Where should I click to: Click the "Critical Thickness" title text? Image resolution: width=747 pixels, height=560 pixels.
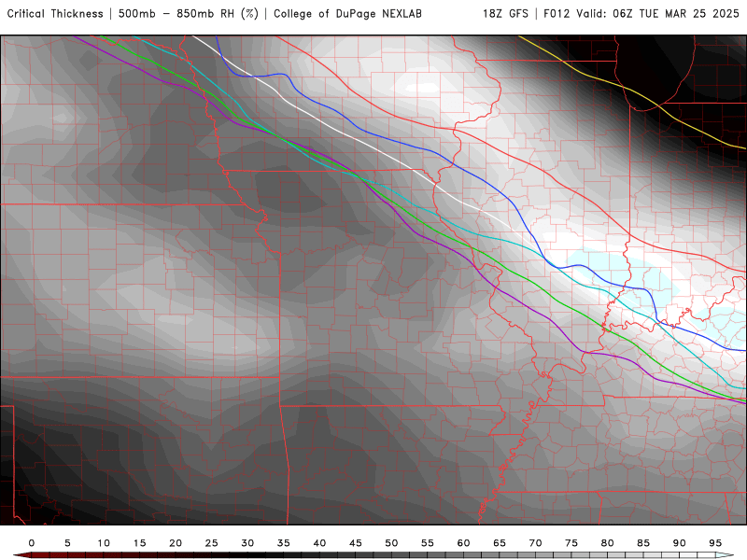(55, 14)
